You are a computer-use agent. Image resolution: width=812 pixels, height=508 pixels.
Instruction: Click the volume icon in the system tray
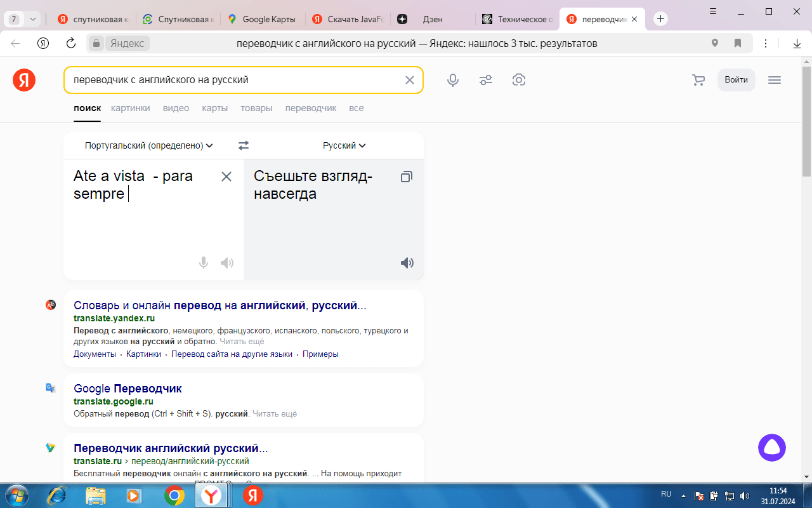coord(745,496)
